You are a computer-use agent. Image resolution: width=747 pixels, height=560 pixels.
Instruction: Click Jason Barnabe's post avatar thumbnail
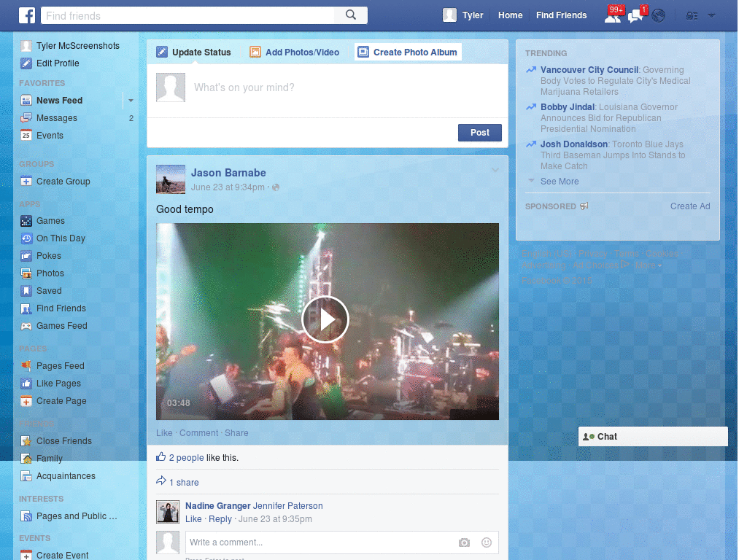click(x=171, y=179)
